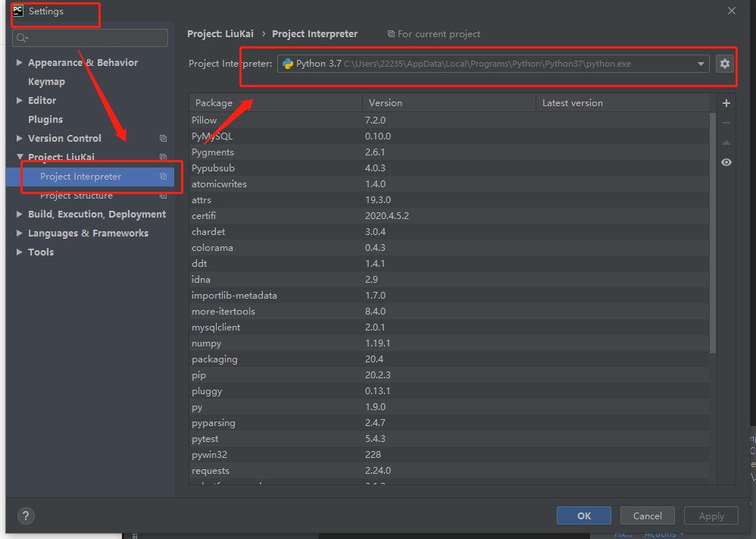Click the copy icon beside Project Interpreter

click(163, 177)
